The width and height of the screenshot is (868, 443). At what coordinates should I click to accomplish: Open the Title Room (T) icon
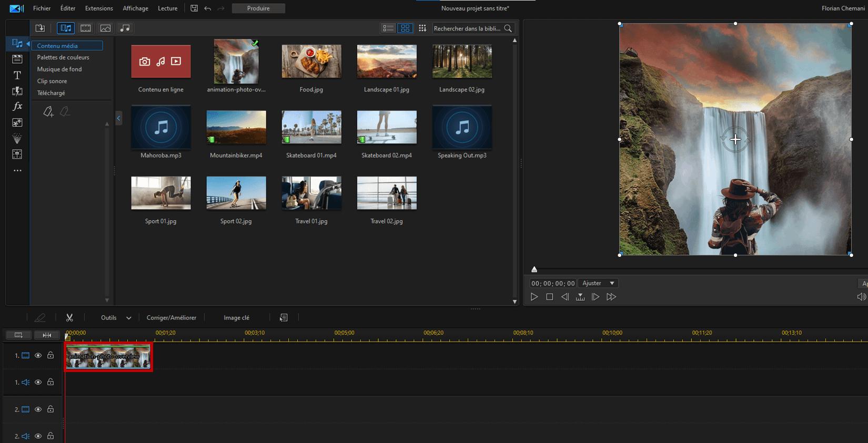17,75
